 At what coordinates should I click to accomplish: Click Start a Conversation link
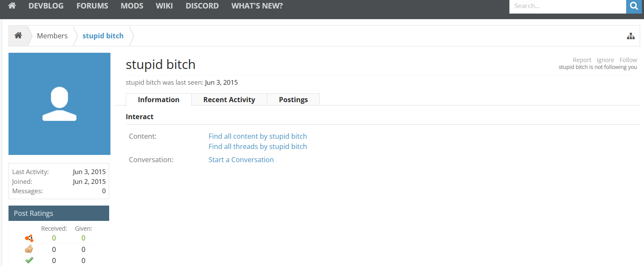(x=241, y=160)
